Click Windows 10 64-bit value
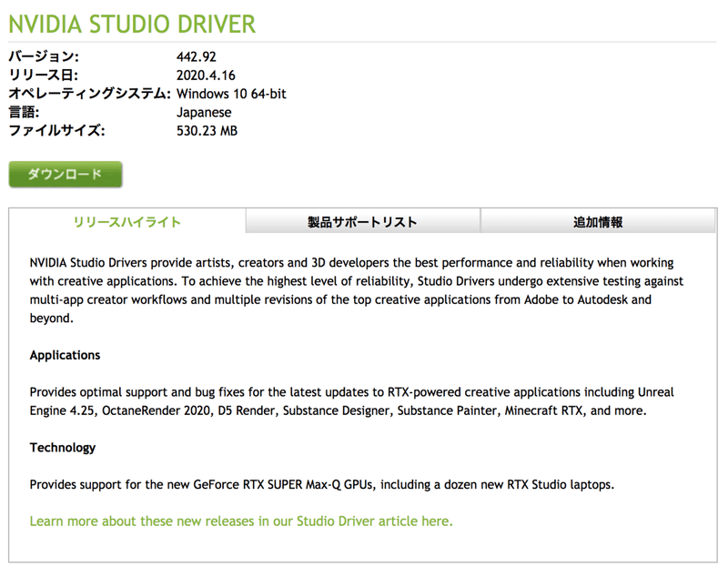This screenshot has width=728, height=577. 231,94
